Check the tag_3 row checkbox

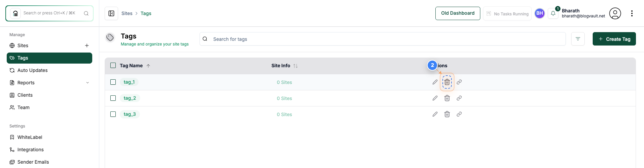[x=113, y=114]
